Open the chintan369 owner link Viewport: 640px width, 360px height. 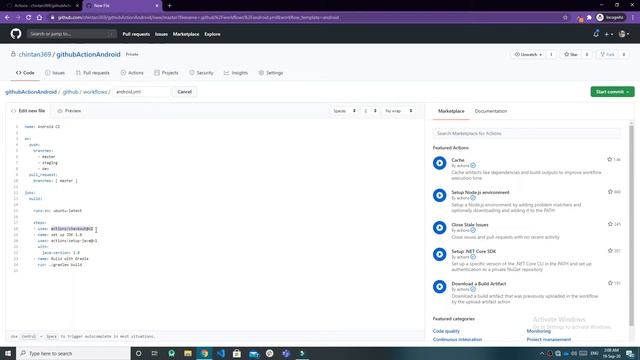pyautogui.click(x=35, y=54)
